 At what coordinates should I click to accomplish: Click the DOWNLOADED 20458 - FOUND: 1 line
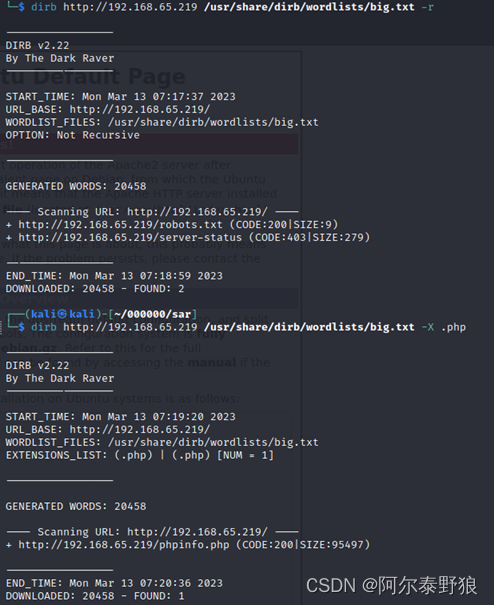95,596
